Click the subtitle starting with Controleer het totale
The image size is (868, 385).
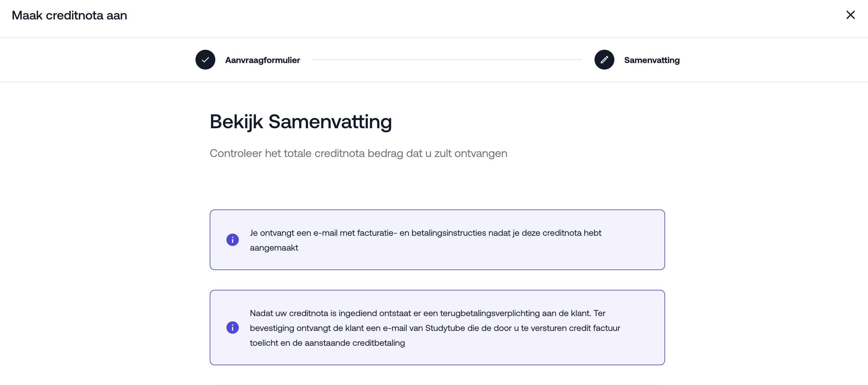[x=358, y=153]
